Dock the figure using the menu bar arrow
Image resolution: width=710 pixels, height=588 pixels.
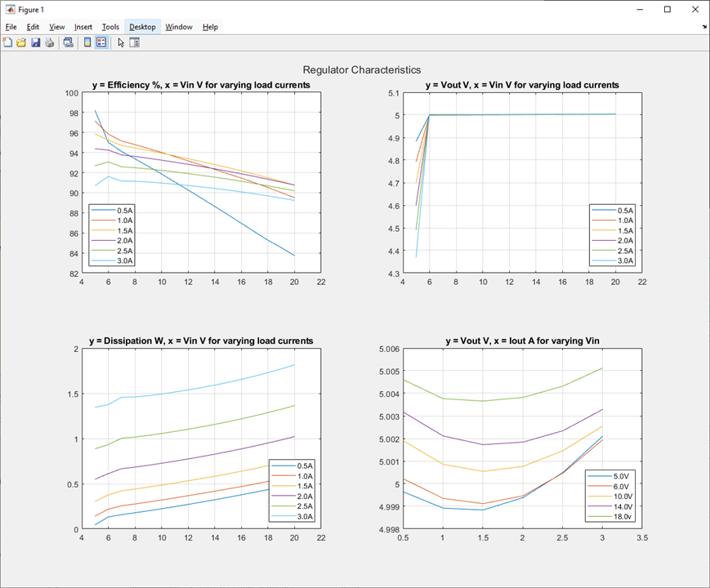pyautogui.click(x=703, y=27)
